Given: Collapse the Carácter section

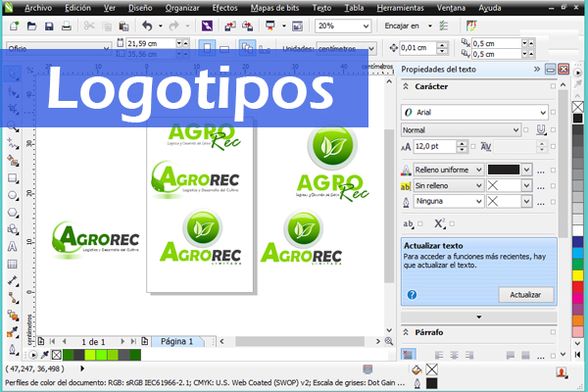Looking at the screenshot, I should (406, 86).
